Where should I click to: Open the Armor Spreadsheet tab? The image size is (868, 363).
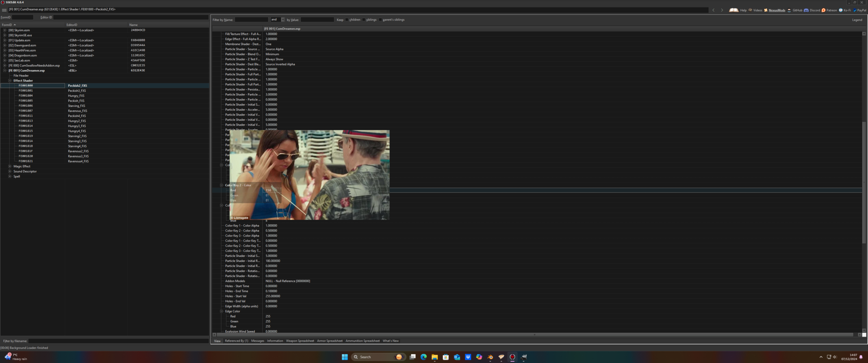click(x=330, y=341)
